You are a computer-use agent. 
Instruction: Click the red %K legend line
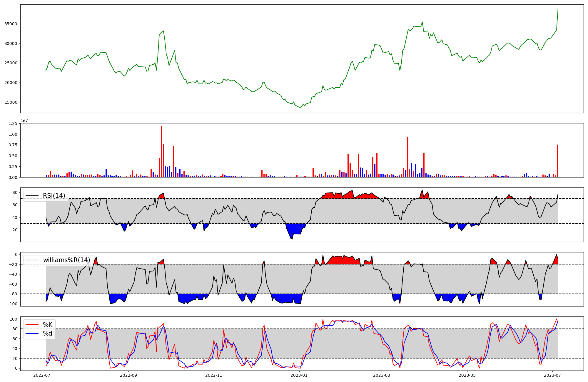pos(32,325)
